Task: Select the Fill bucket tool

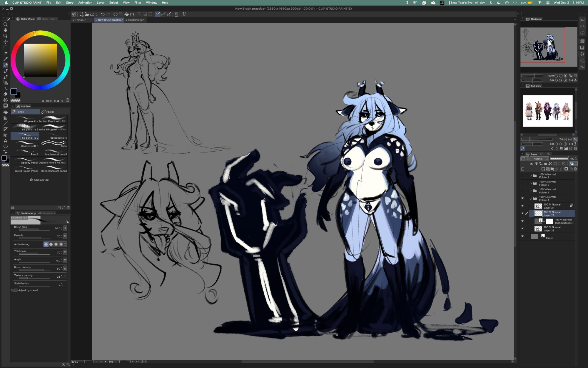Action: pyautogui.click(x=5, y=112)
